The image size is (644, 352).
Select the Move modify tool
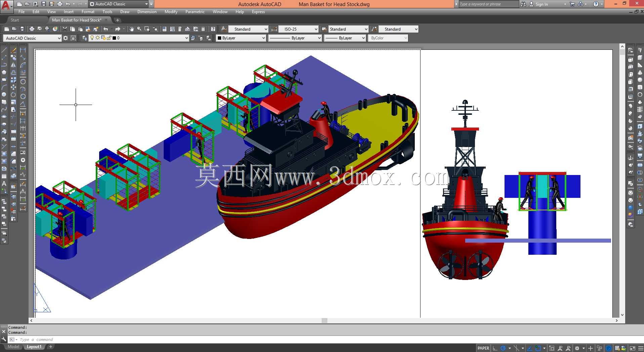click(x=14, y=87)
